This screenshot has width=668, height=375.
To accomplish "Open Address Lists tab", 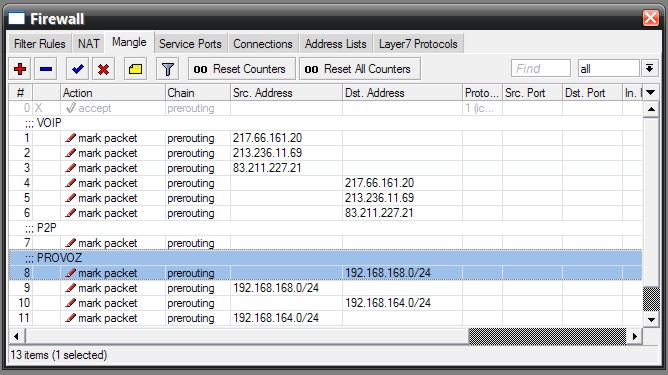I will 336,44.
